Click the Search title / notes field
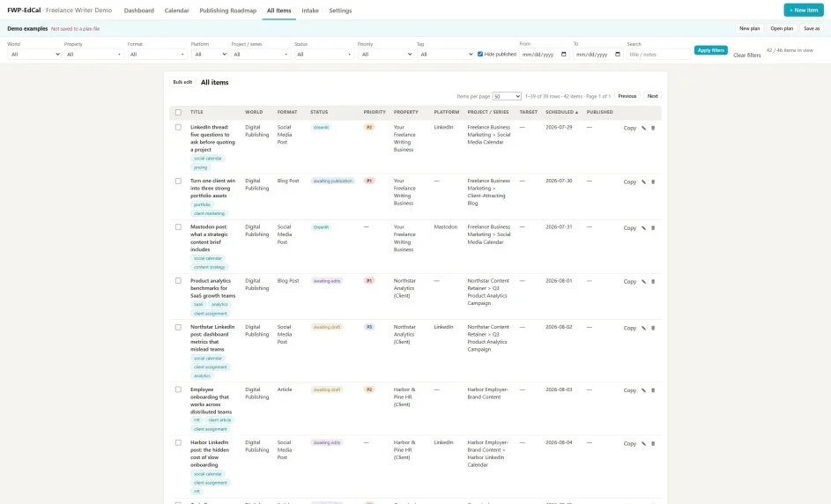This screenshot has width=831, height=504. [x=659, y=54]
